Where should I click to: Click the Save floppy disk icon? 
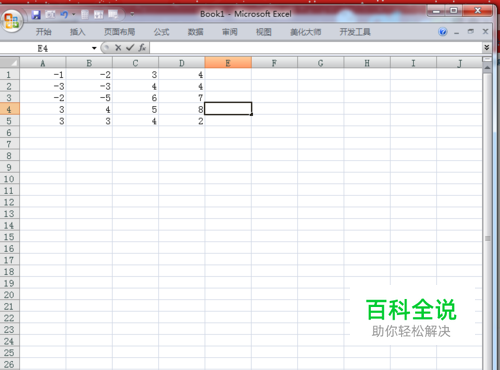coord(36,15)
